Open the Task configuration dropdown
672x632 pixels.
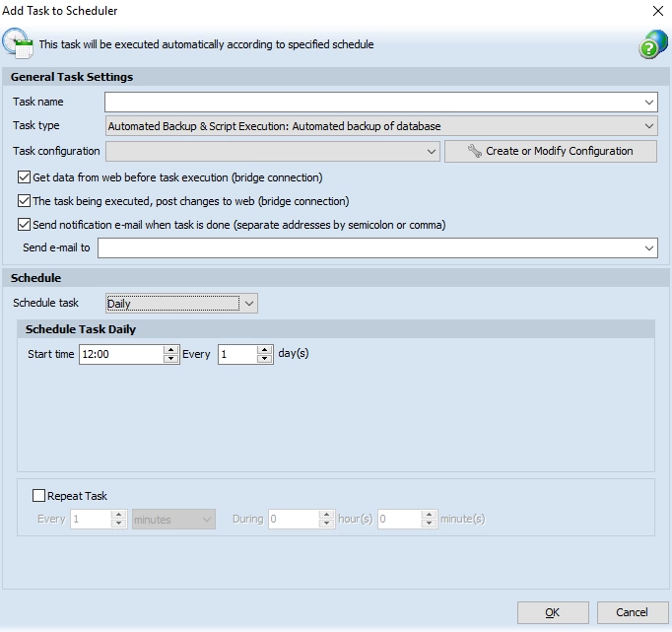click(273, 152)
